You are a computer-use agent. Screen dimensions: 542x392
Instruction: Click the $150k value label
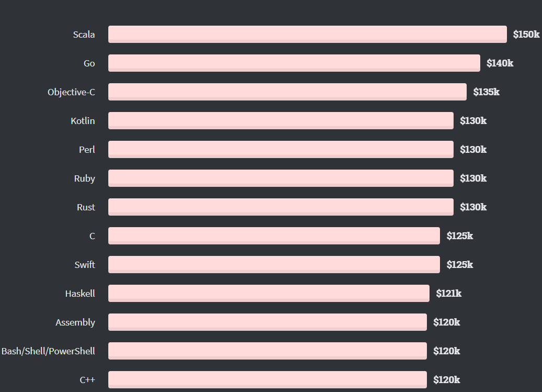click(526, 34)
